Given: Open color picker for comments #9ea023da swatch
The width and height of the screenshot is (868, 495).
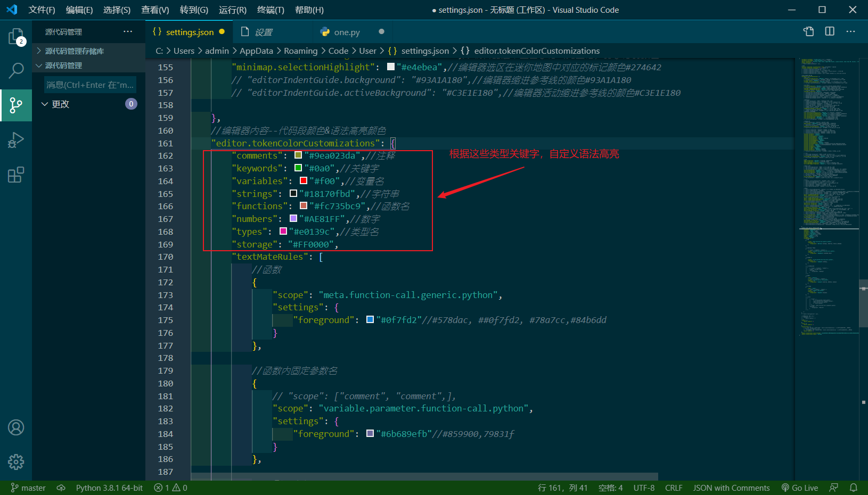Looking at the screenshot, I should click(x=298, y=155).
